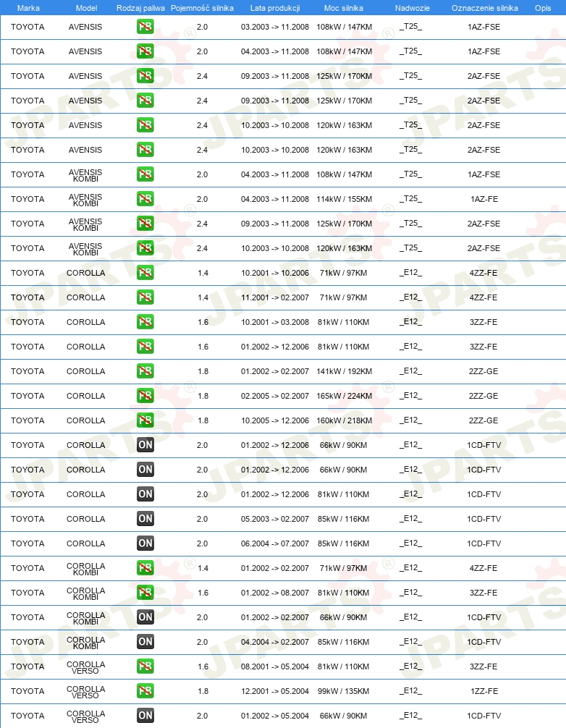Click the Corolla Verso model cell in 1.8 row
Image resolution: width=566 pixels, height=728 pixels.
tap(86, 693)
